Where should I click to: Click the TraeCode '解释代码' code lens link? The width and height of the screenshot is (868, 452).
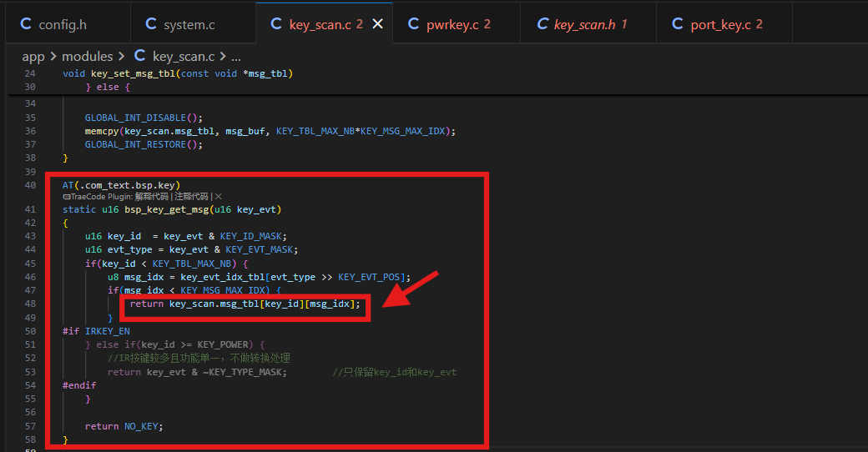pyautogui.click(x=152, y=197)
